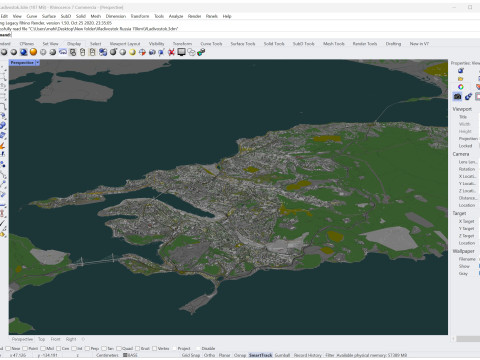
Task: Select the yellow sphere display icon
Action: pyautogui.click(x=132, y=52)
